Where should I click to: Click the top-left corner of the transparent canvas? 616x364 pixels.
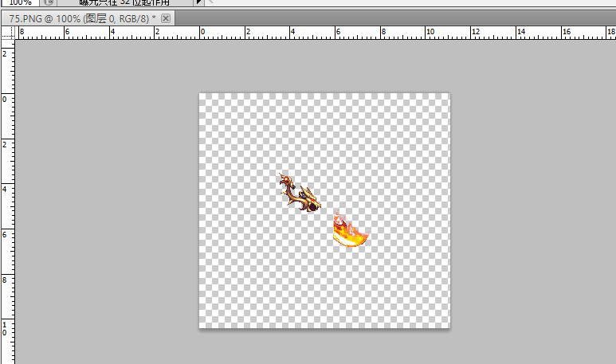tap(201, 95)
